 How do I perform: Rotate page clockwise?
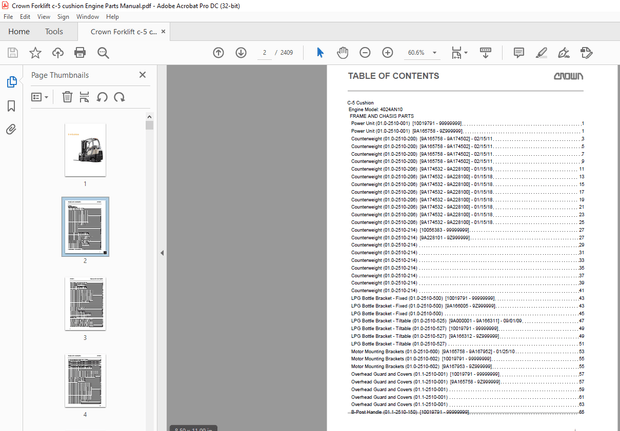click(x=119, y=97)
